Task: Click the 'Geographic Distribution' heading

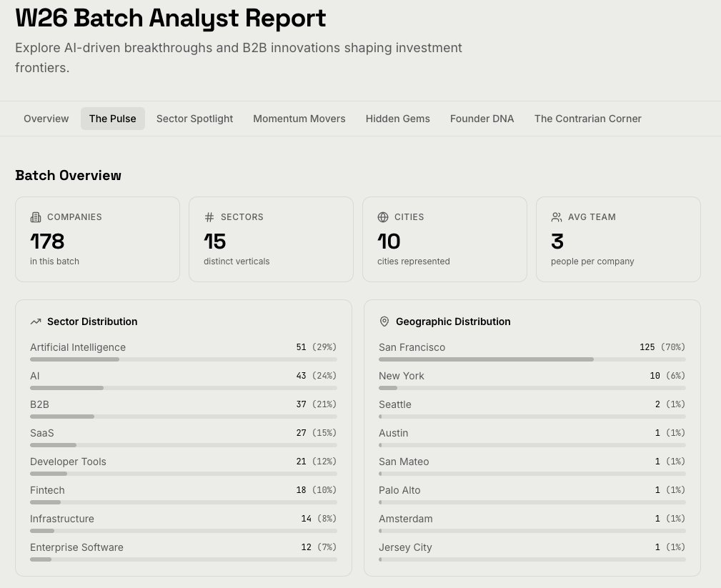Action: pyautogui.click(x=453, y=322)
